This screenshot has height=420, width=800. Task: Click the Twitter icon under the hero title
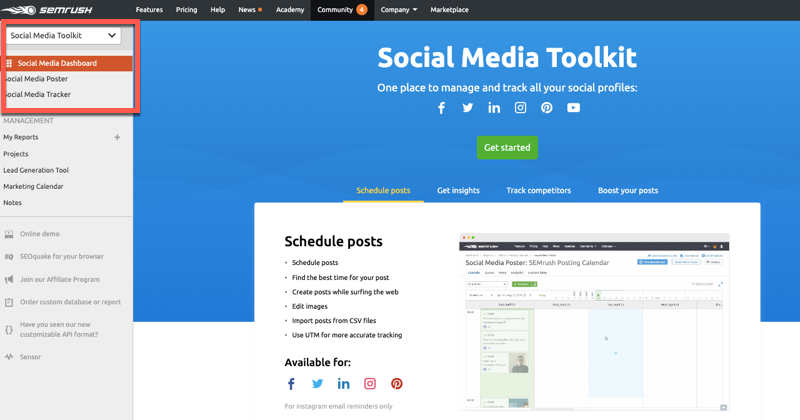pyautogui.click(x=468, y=108)
